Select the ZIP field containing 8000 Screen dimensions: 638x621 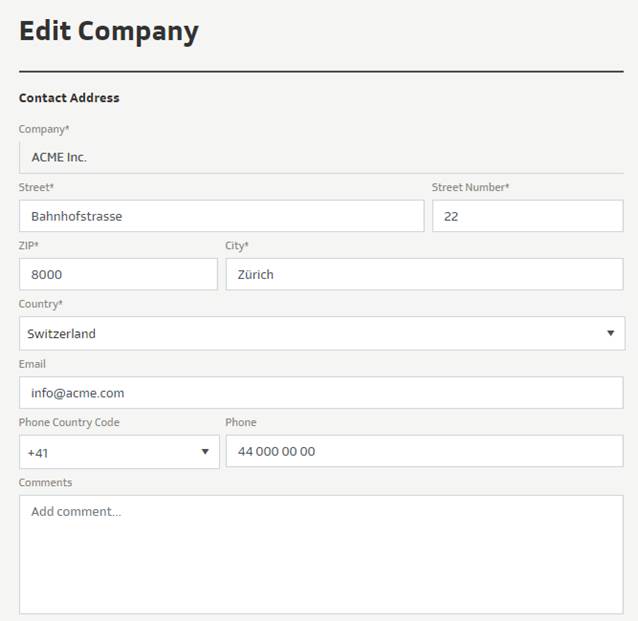(x=118, y=274)
